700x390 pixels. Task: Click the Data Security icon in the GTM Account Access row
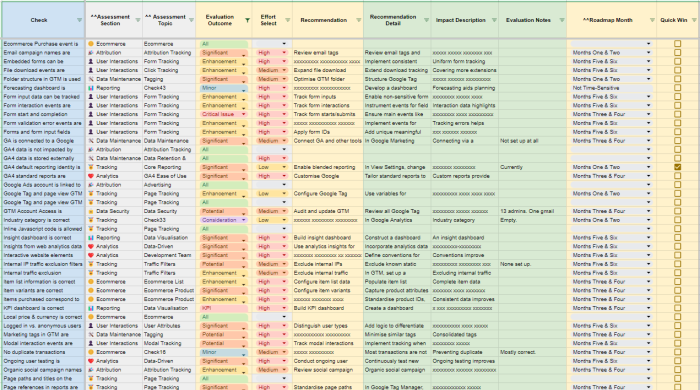point(91,212)
